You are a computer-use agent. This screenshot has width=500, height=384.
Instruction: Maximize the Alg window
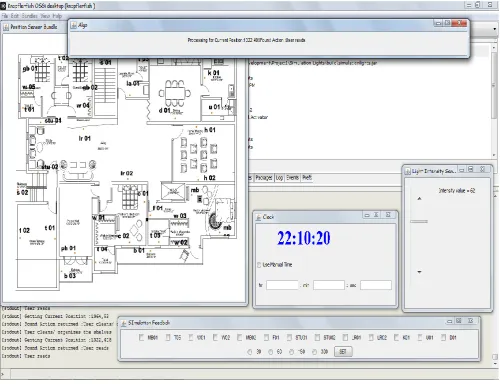tap(448, 23)
